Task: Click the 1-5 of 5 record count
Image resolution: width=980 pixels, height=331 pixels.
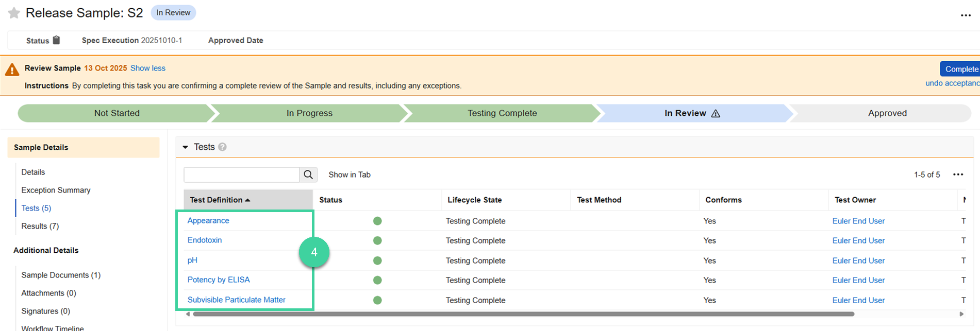Action: coord(927,175)
